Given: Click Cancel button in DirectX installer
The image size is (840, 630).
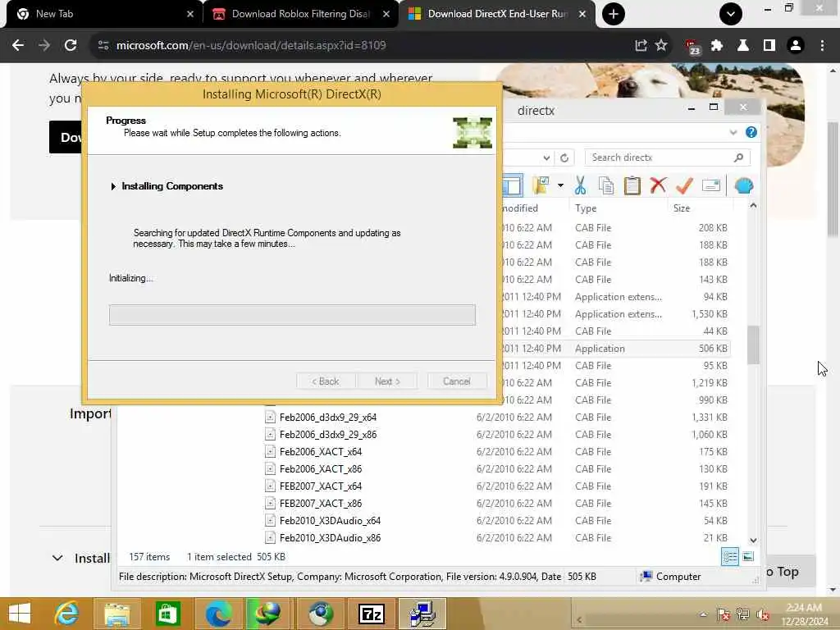Looking at the screenshot, I should 456,381.
